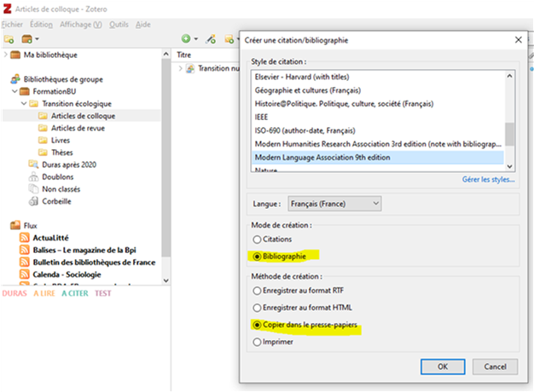534x392 pixels.
Task: Click the style list scroll-down arrow
Action: click(510, 166)
